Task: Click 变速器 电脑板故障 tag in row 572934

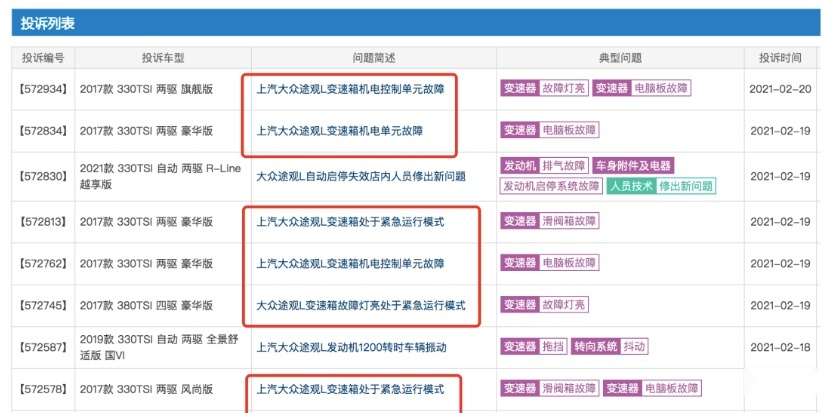Action: click(642, 88)
